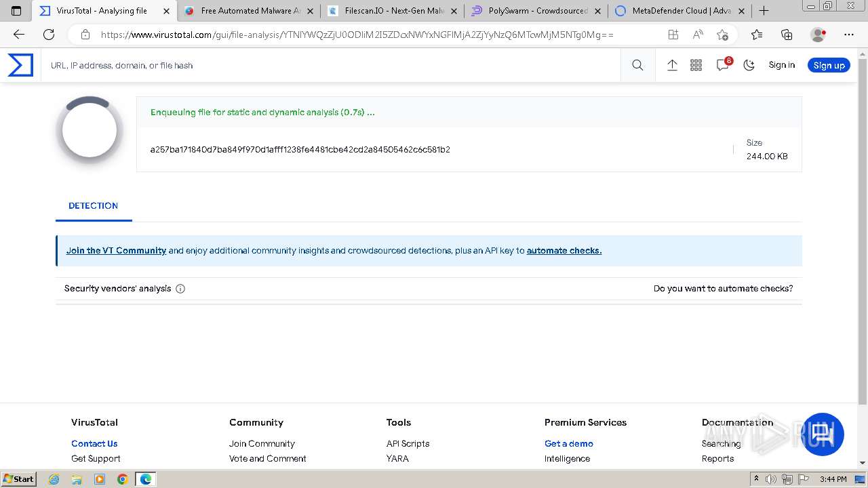
Task: Click the browser refresh icon
Action: (49, 35)
